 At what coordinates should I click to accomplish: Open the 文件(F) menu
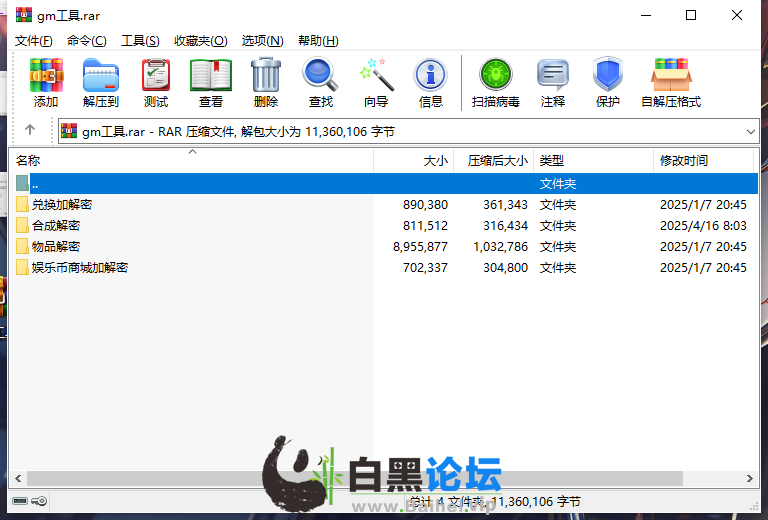tap(33, 41)
